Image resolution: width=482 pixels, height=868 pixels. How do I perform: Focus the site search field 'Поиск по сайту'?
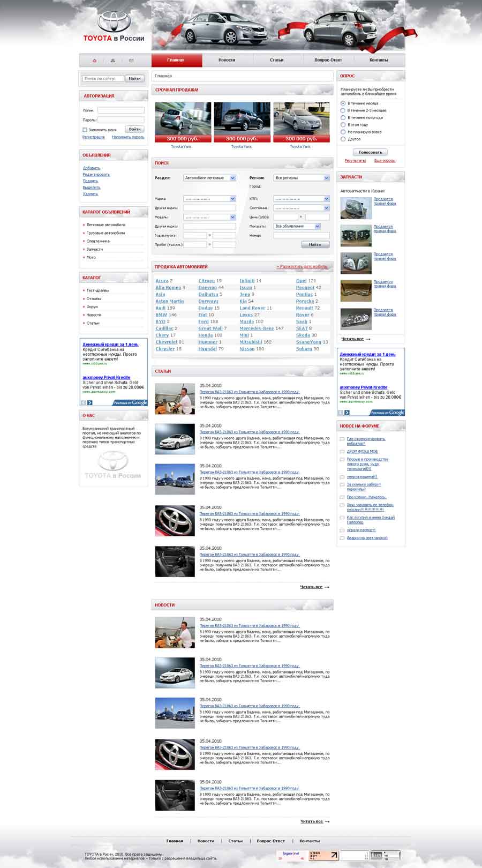click(x=103, y=79)
